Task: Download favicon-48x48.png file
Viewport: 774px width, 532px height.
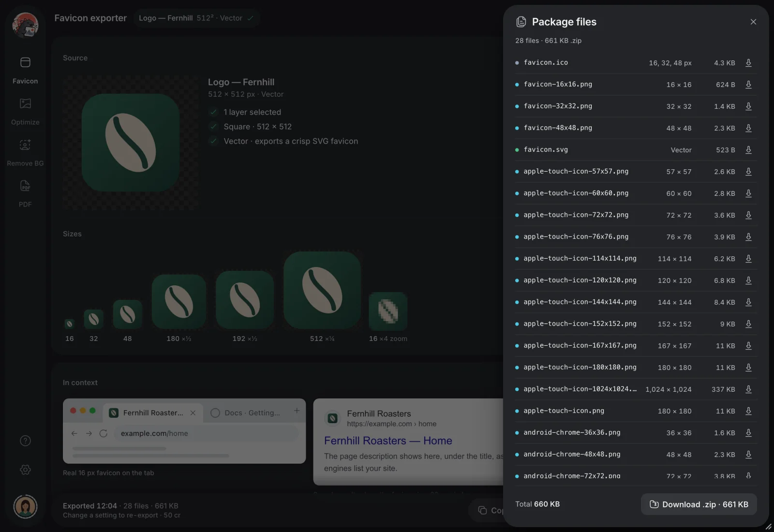Action: coord(748,128)
